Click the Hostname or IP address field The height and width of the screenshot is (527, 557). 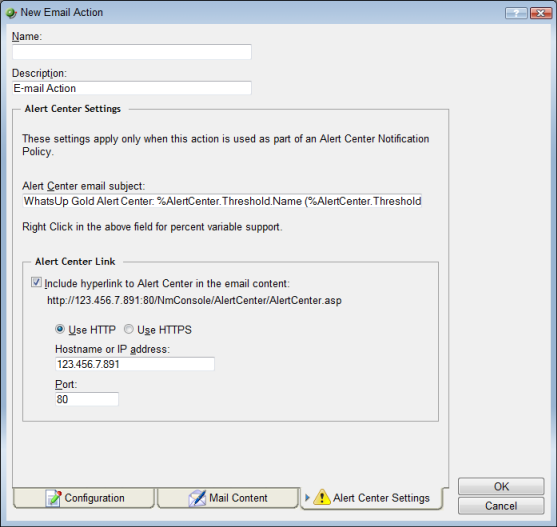click(135, 364)
